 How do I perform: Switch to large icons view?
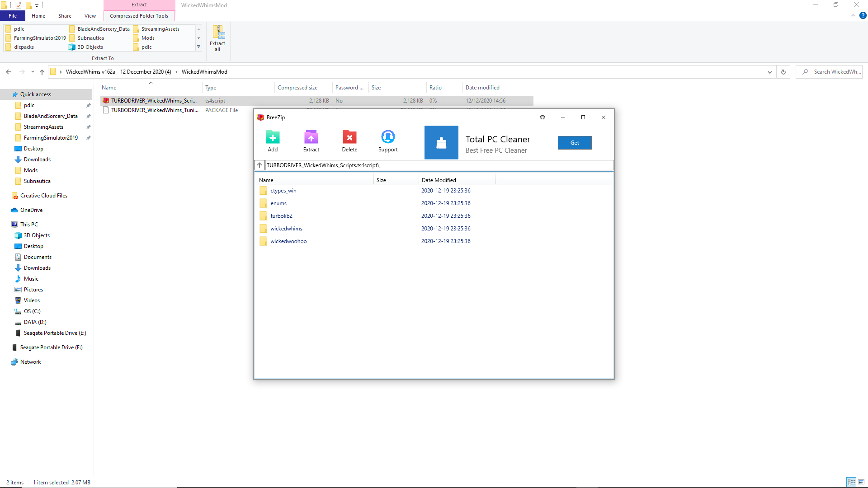(861, 482)
